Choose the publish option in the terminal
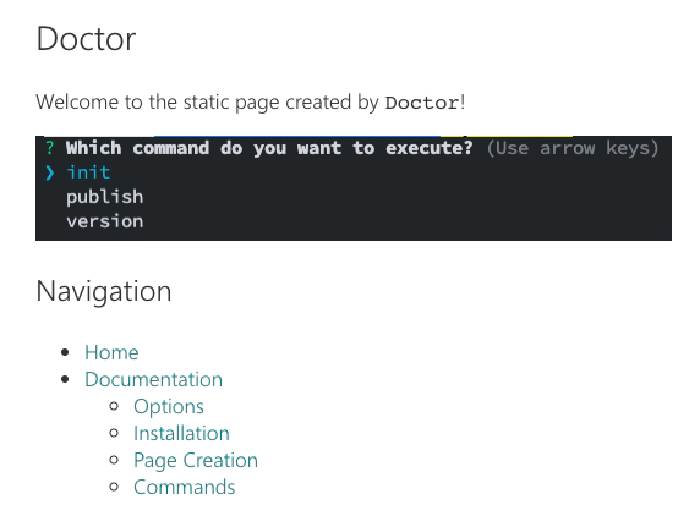The height and width of the screenshot is (527, 700). 104,197
